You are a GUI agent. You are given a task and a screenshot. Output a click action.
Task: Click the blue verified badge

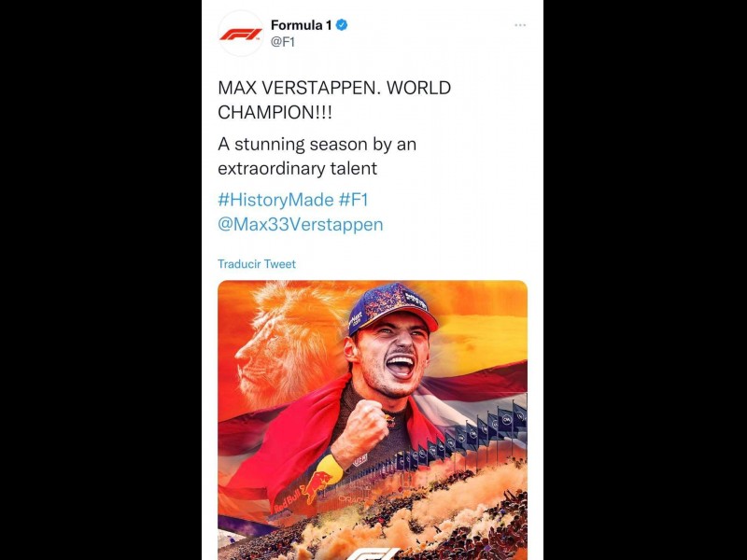click(x=342, y=25)
